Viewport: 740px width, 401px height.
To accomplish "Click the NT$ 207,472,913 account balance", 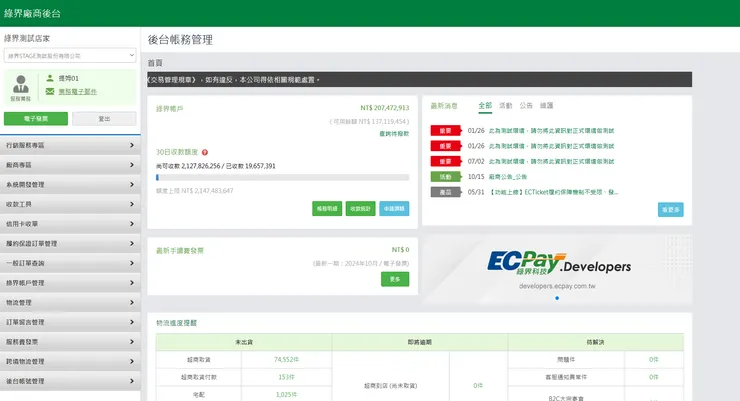I will (385, 108).
